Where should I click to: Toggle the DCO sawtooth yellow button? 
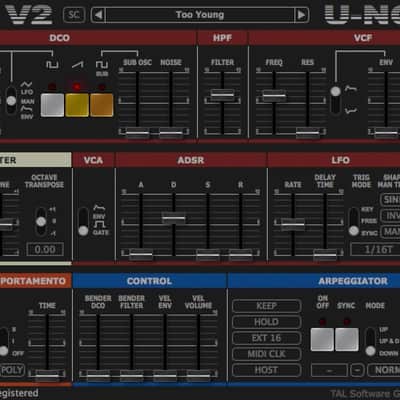point(77,105)
